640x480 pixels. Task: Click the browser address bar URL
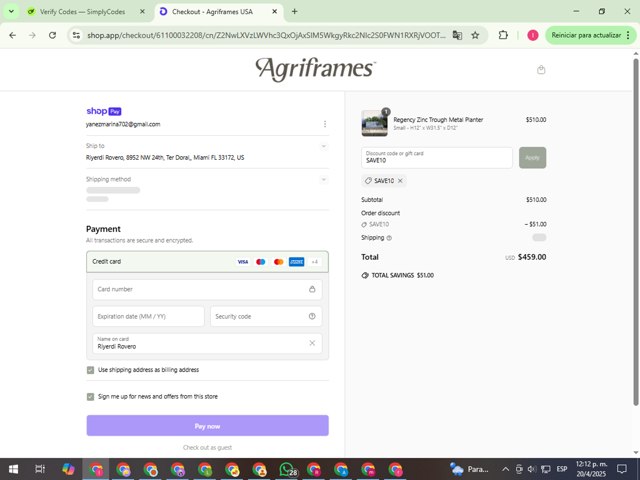tap(266, 36)
